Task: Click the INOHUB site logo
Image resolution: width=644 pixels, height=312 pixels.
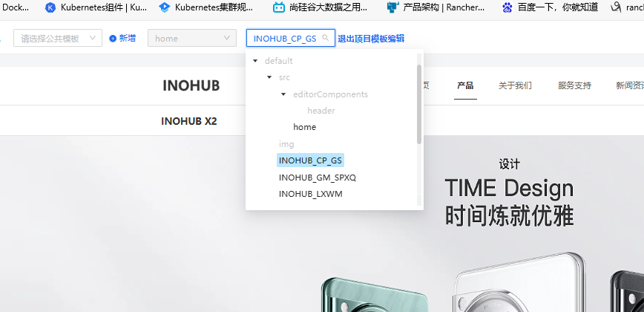Action: click(191, 85)
